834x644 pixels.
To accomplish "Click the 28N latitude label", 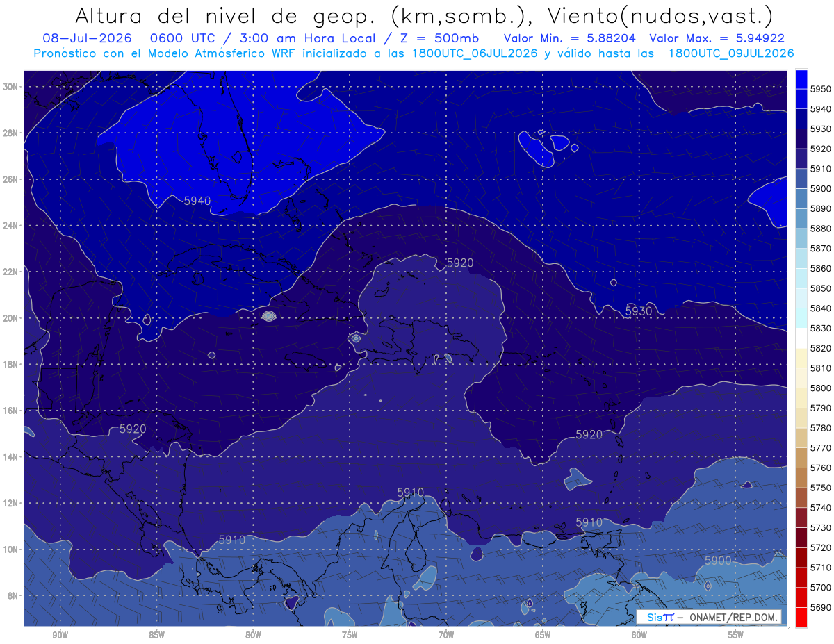I will 10,133.
